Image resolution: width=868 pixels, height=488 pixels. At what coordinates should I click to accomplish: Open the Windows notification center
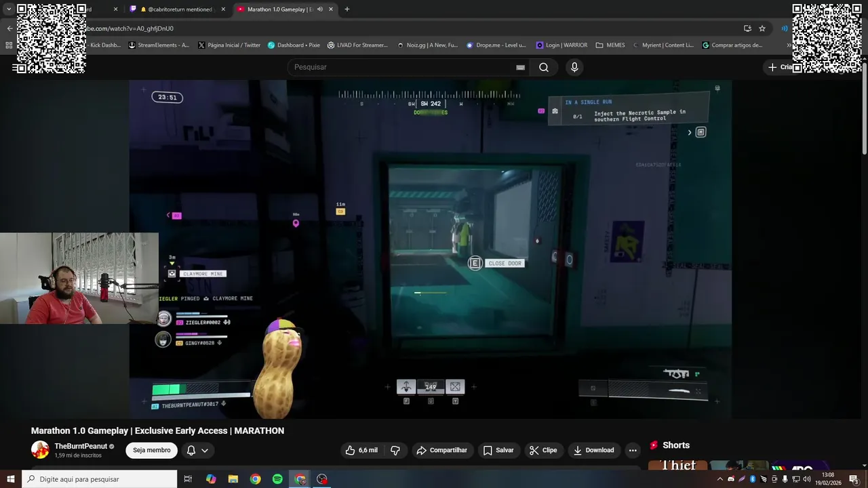pos(853,479)
